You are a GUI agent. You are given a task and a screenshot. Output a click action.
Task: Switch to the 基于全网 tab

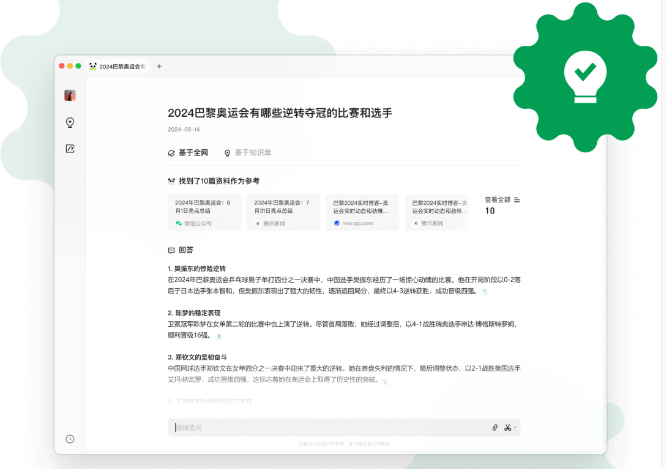point(188,153)
